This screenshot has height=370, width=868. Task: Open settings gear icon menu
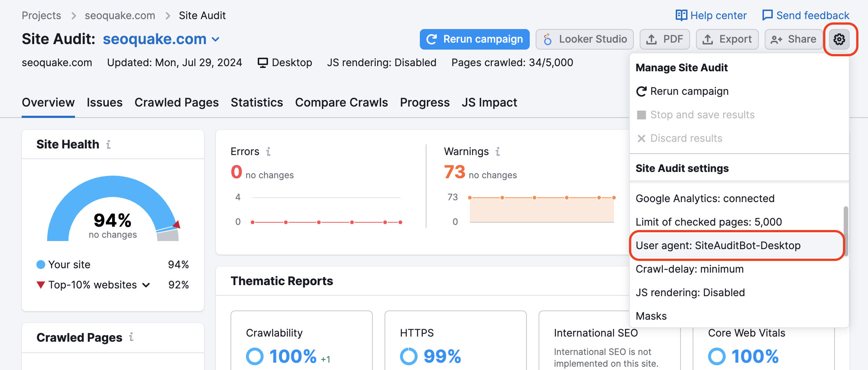[x=839, y=39]
